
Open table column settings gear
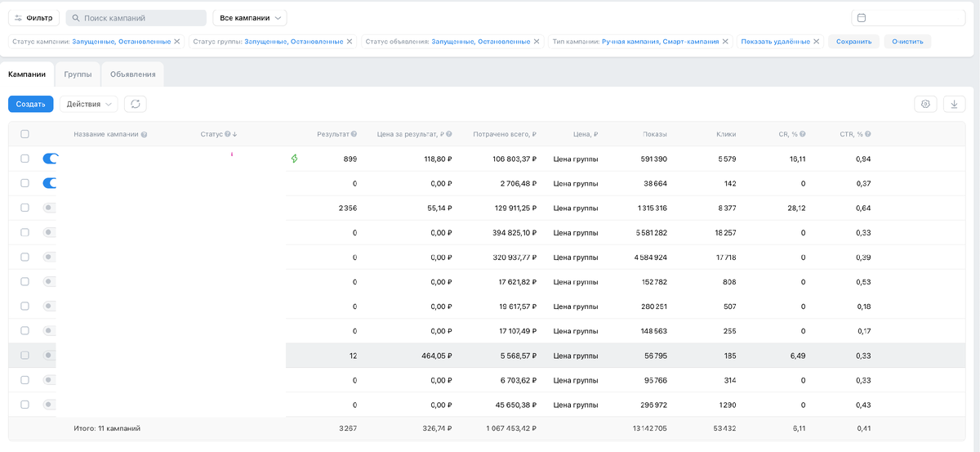coord(925,104)
